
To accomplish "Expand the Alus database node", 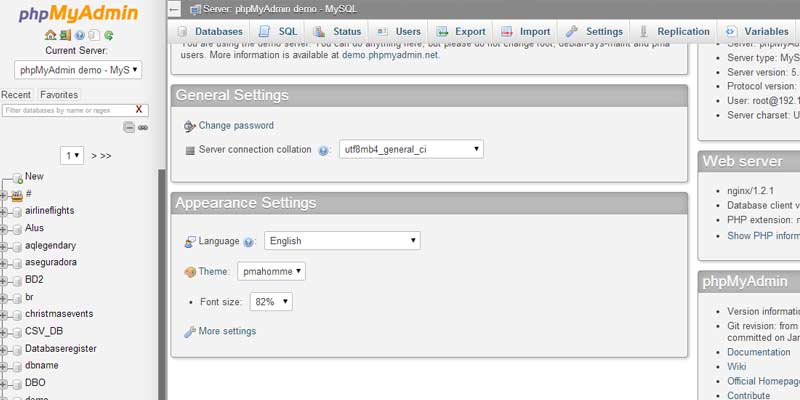I will point(3,230).
